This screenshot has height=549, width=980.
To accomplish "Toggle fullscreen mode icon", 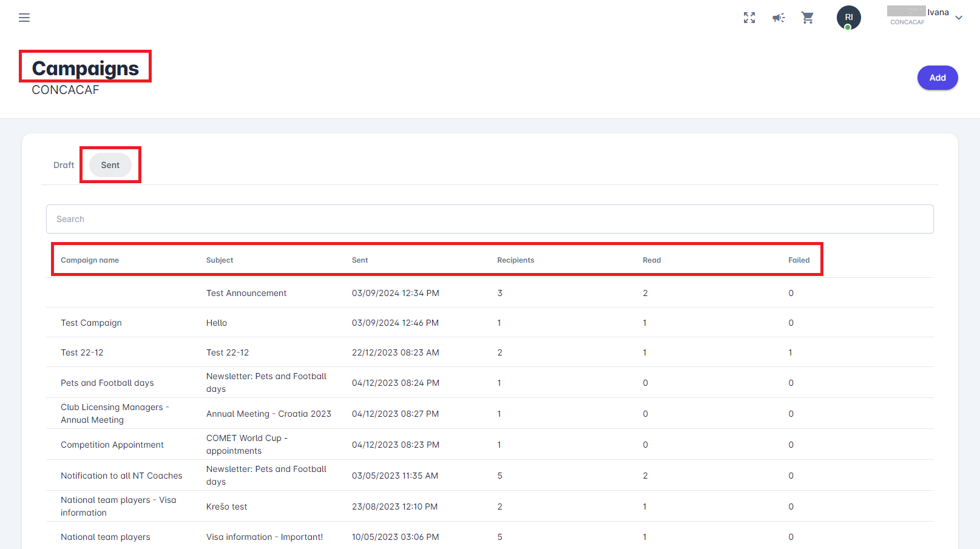I will tap(749, 18).
